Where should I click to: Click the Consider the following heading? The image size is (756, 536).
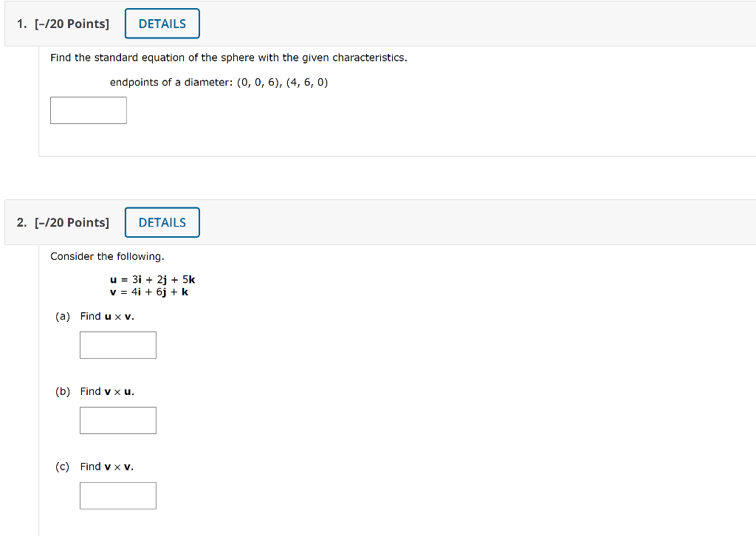(107, 256)
